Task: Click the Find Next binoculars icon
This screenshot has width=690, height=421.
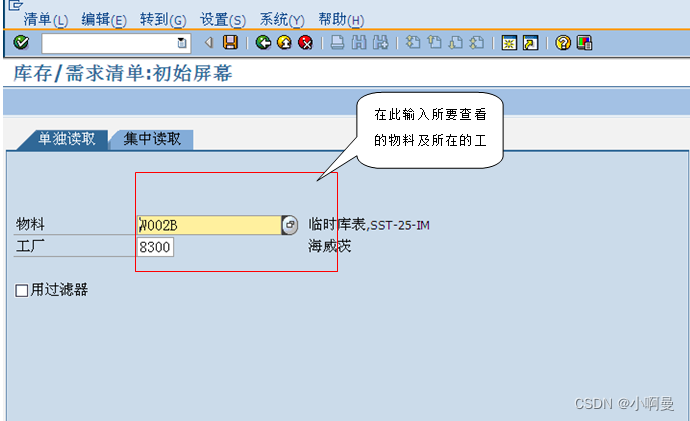Action: tap(381, 43)
